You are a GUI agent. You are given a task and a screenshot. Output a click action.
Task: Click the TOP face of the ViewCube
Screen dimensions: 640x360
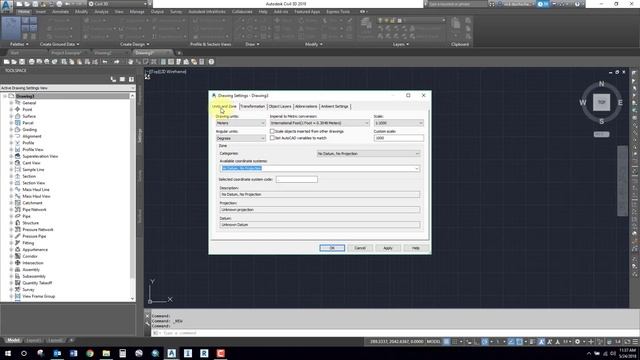click(x=602, y=102)
